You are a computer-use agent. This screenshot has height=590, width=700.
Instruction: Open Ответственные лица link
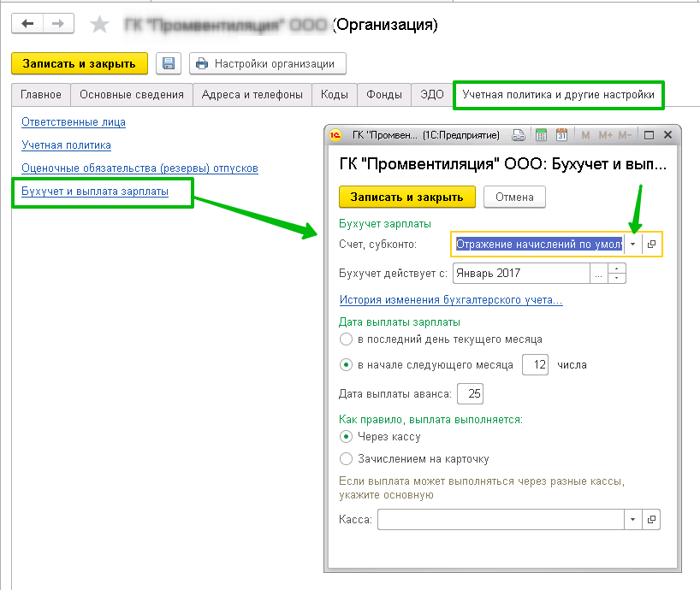coord(74,122)
